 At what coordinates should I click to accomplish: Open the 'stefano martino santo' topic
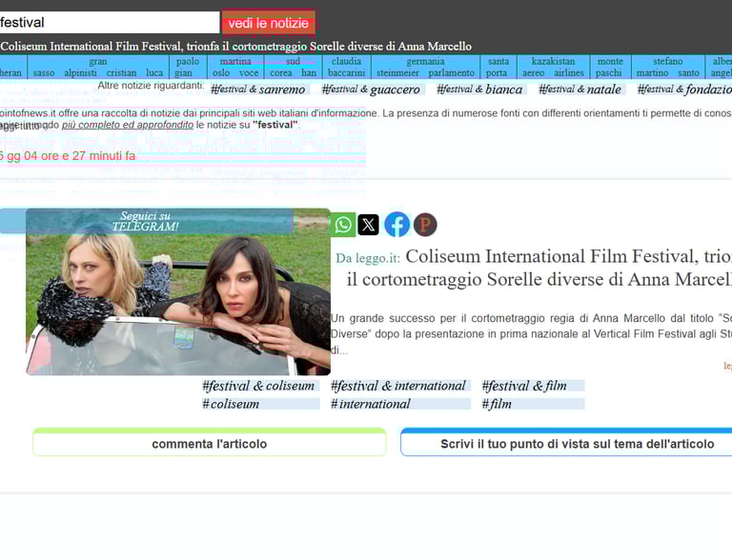[668, 68]
